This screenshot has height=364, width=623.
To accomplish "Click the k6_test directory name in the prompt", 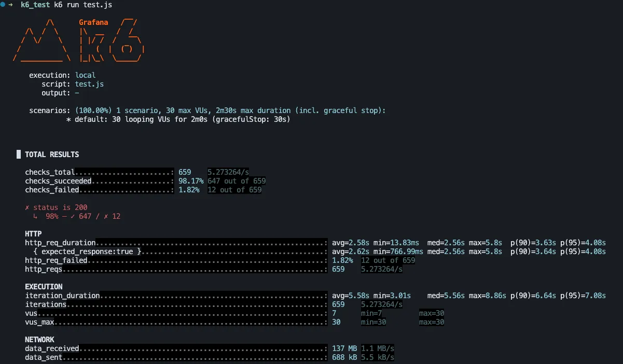I will point(35,5).
